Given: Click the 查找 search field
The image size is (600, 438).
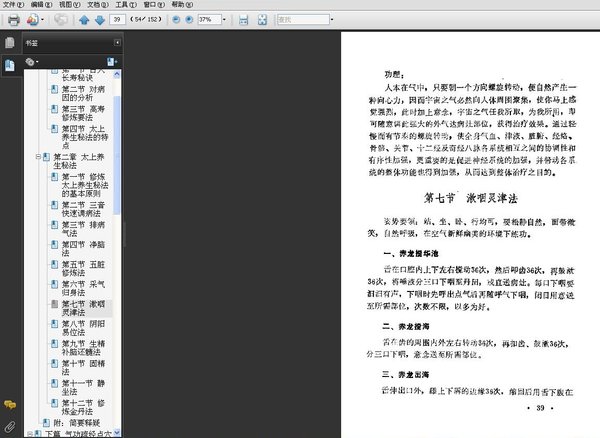Looking at the screenshot, I should click(x=303, y=19).
